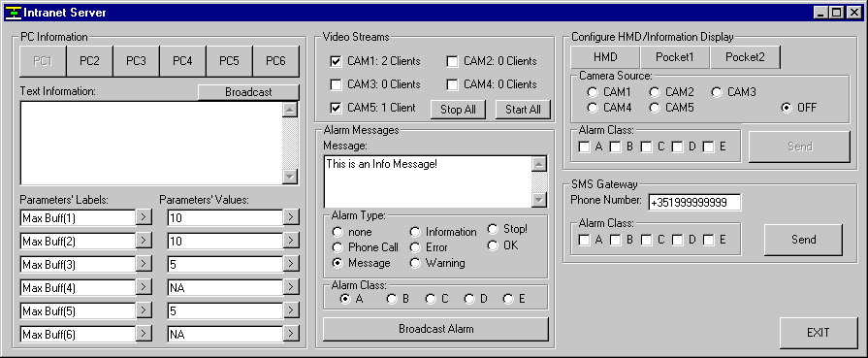The width and height of the screenshot is (868, 358).
Task: Click arrow beside first parameter value 10
Action: click(291, 217)
